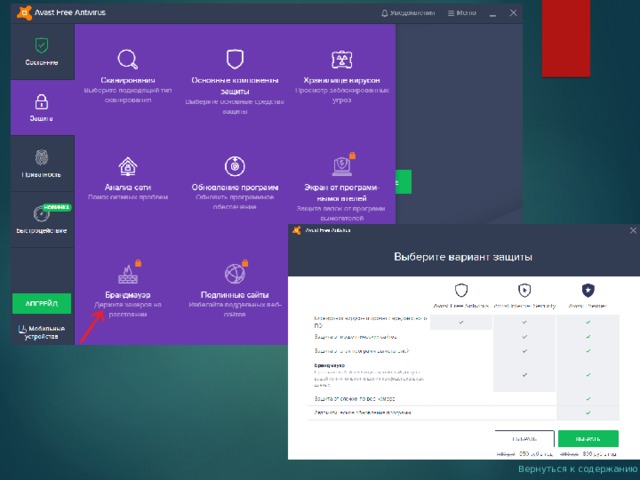Open the core shields icon tile
This screenshot has height=480, width=640.
point(235,59)
